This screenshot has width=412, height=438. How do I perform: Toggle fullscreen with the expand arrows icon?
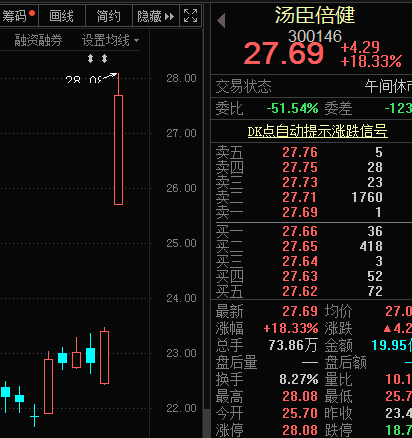coord(191,16)
